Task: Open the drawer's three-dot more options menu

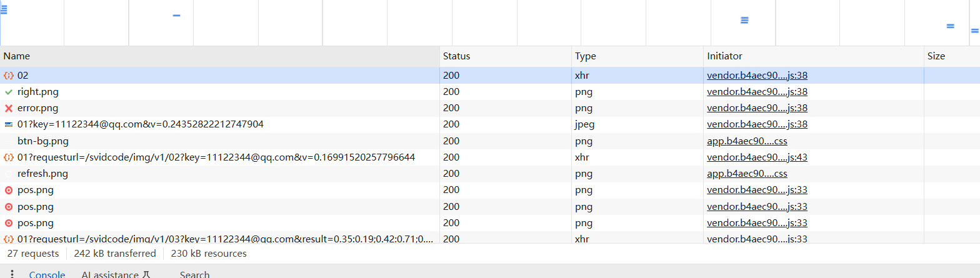Action: [x=12, y=274]
